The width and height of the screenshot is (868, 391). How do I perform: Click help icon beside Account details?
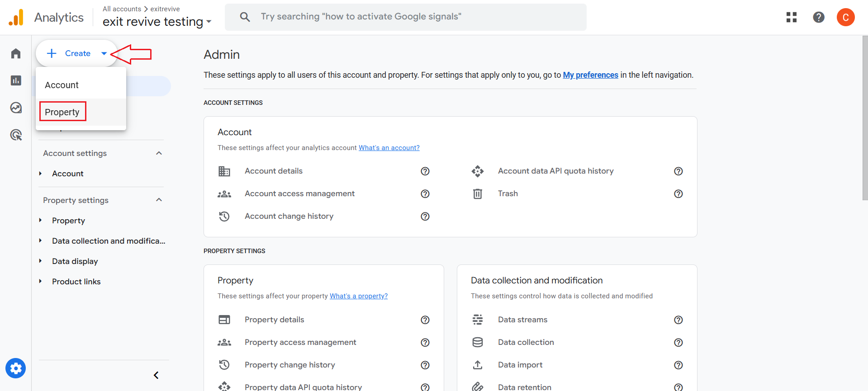[x=425, y=171]
